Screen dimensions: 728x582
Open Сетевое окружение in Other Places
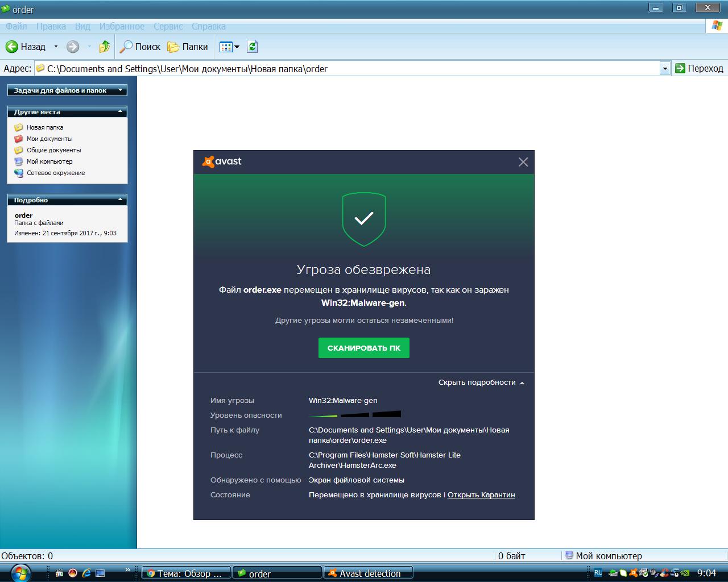click(56, 173)
